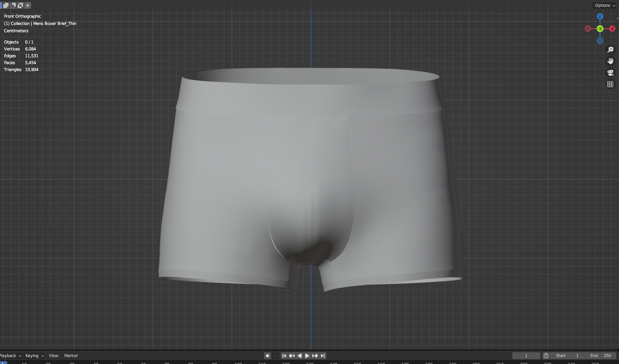Jump to the next keyframe
The height and width of the screenshot is (364, 619).
click(x=315, y=356)
